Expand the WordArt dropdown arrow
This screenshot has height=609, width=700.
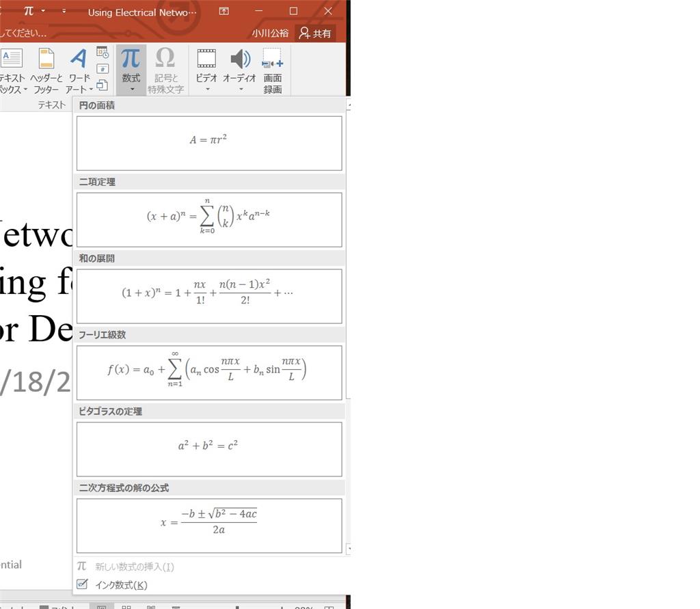point(91,90)
